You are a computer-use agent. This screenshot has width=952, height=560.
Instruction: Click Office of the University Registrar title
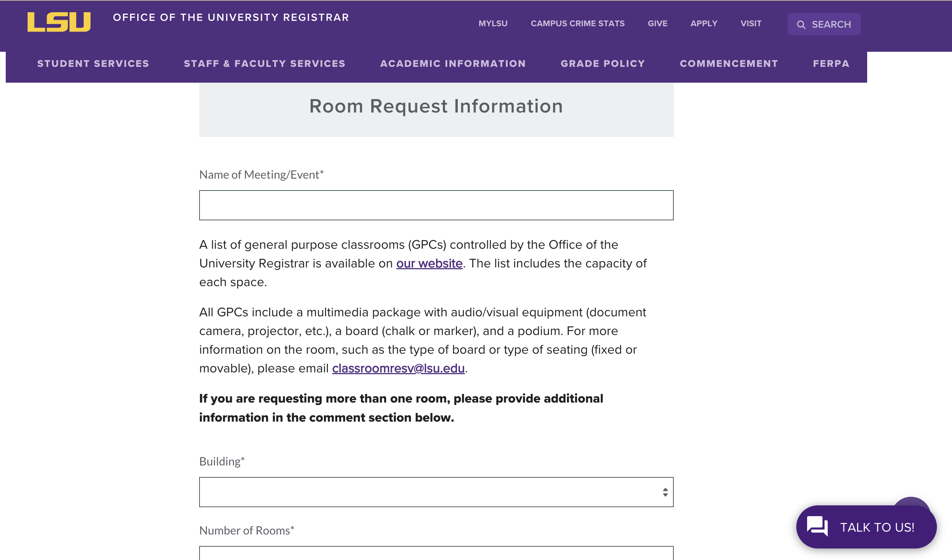230,17
